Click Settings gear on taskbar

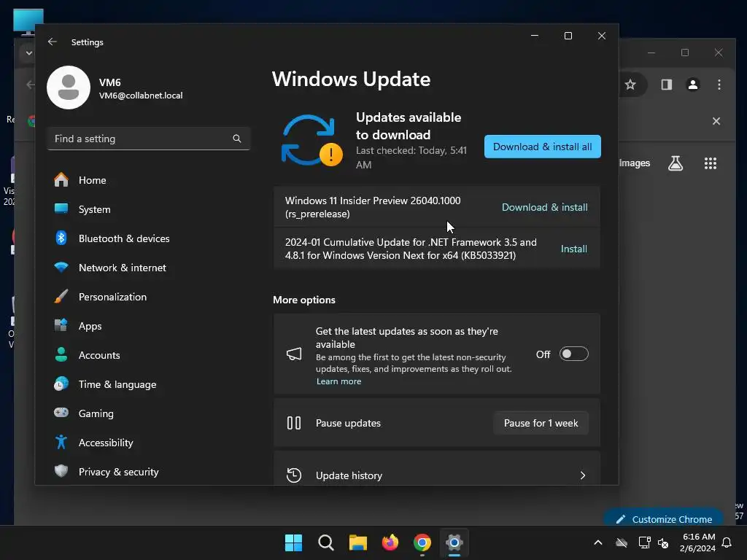[454, 542]
